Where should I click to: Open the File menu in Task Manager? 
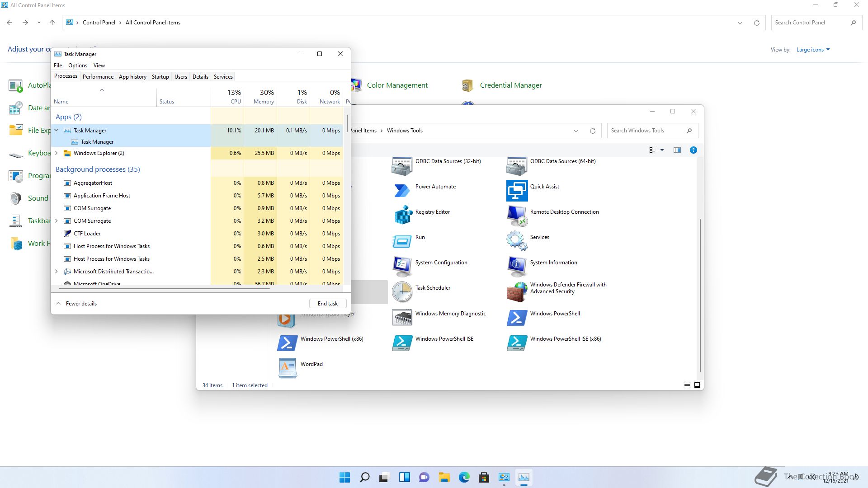click(58, 66)
